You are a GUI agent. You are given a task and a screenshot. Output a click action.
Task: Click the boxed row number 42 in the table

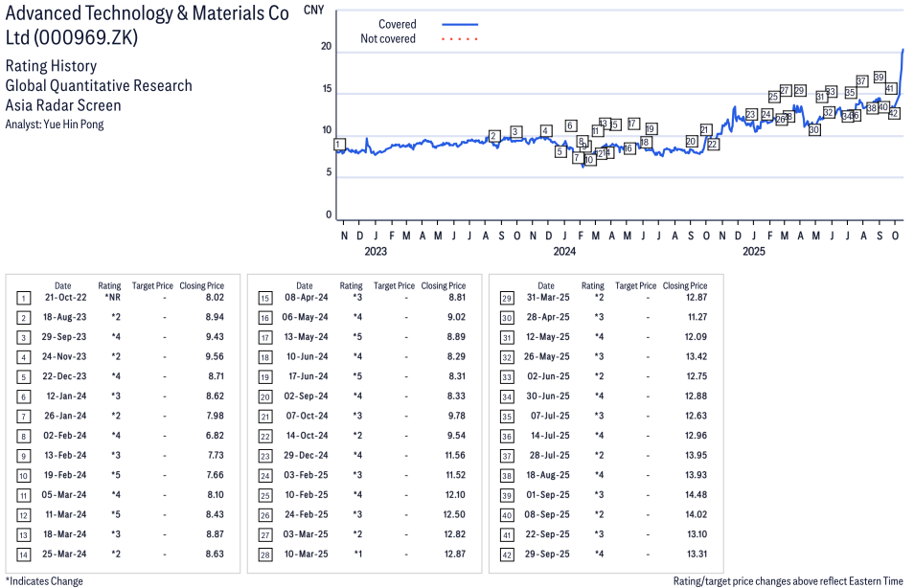click(507, 554)
